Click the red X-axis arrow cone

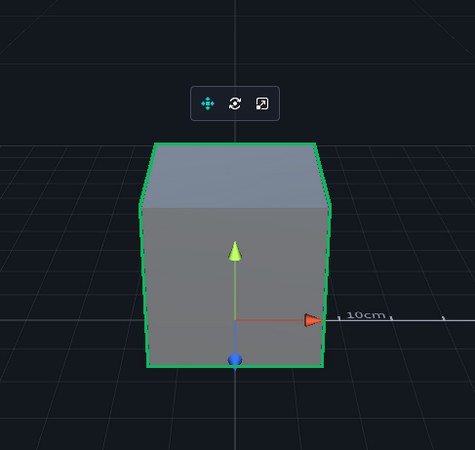click(x=313, y=320)
